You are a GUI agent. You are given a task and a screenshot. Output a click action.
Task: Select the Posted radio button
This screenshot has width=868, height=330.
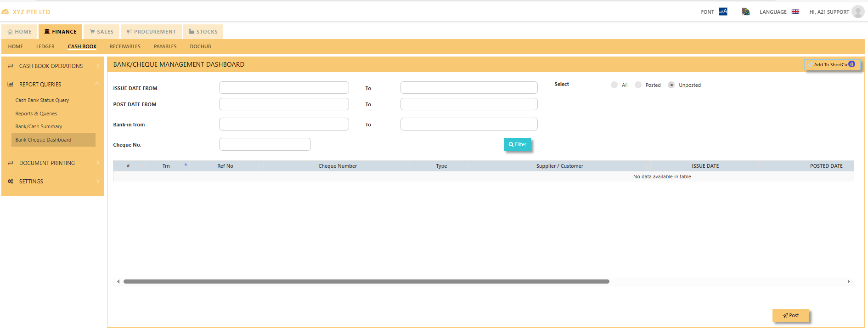click(x=638, y=85)
